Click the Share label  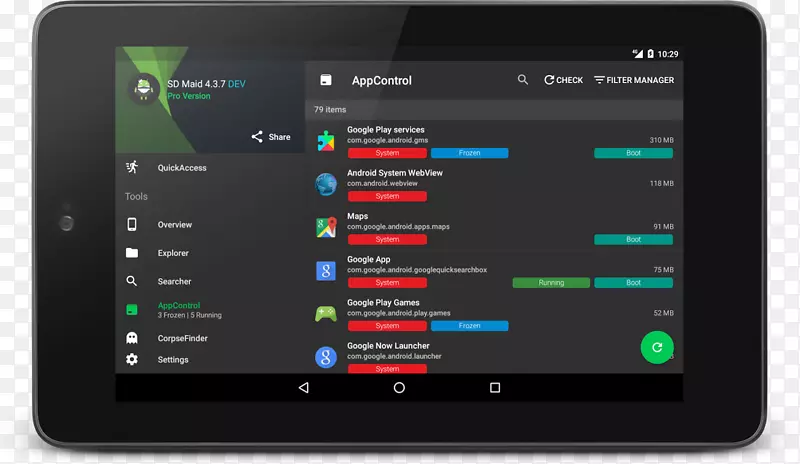[x=279, y=137]
